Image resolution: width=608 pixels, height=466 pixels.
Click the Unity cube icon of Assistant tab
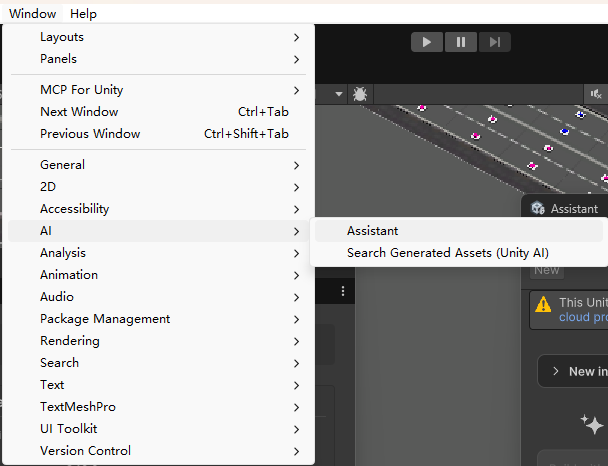click(538, 208)
